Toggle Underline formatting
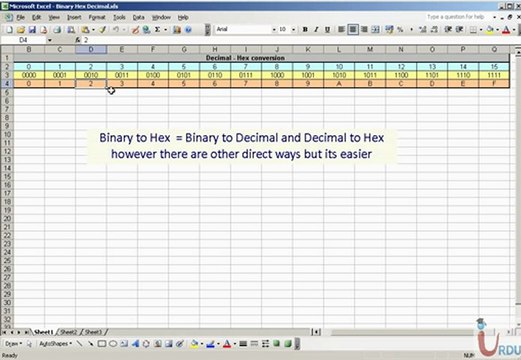This screenshot has height=360, width=521. click(x=327, y=30)
